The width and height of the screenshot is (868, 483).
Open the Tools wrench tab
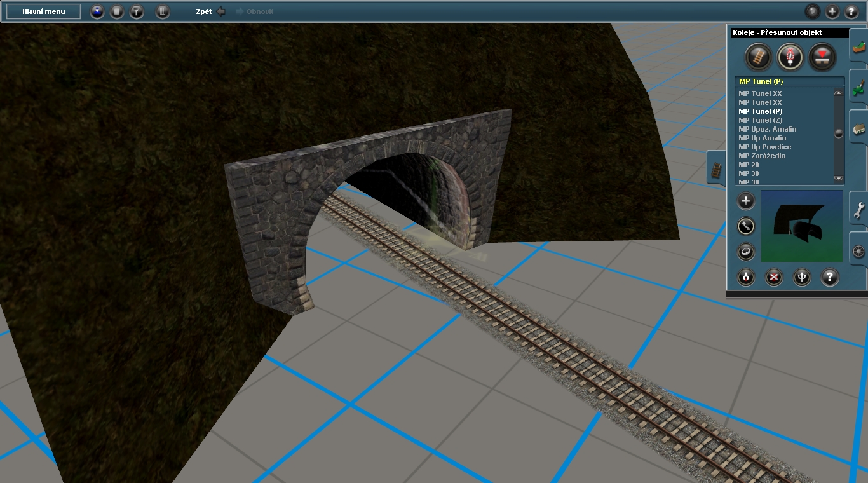(x=859, y=208)
